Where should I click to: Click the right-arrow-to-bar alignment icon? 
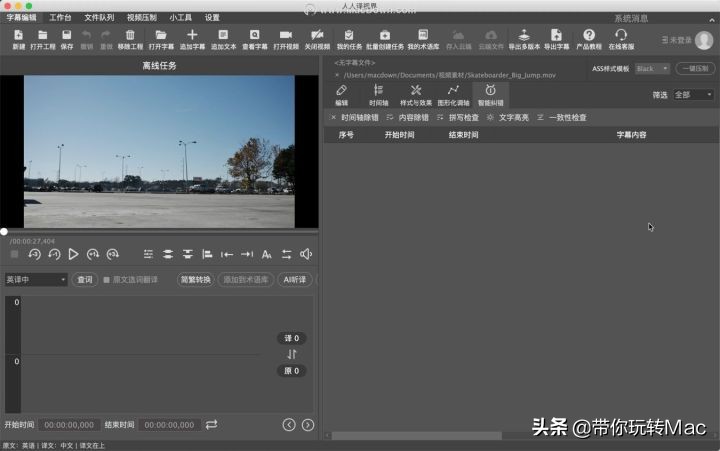tap(247, 254)
